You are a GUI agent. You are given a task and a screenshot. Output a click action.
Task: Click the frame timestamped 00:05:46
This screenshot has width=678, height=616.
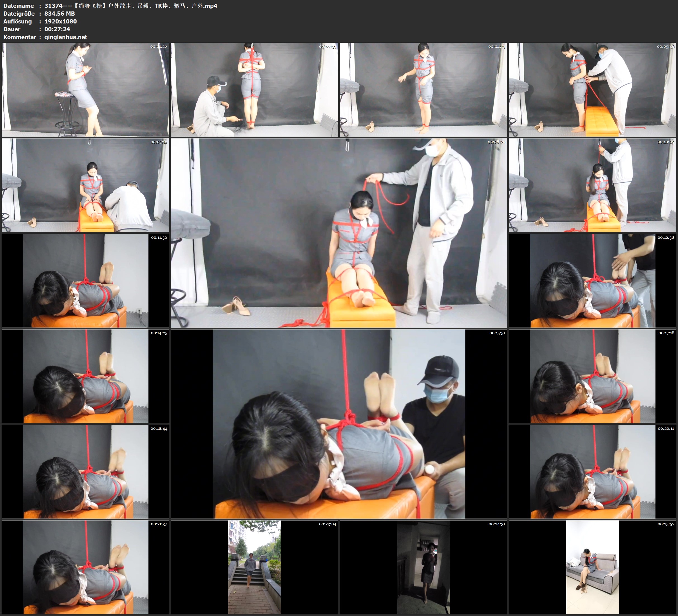point(592,89)
